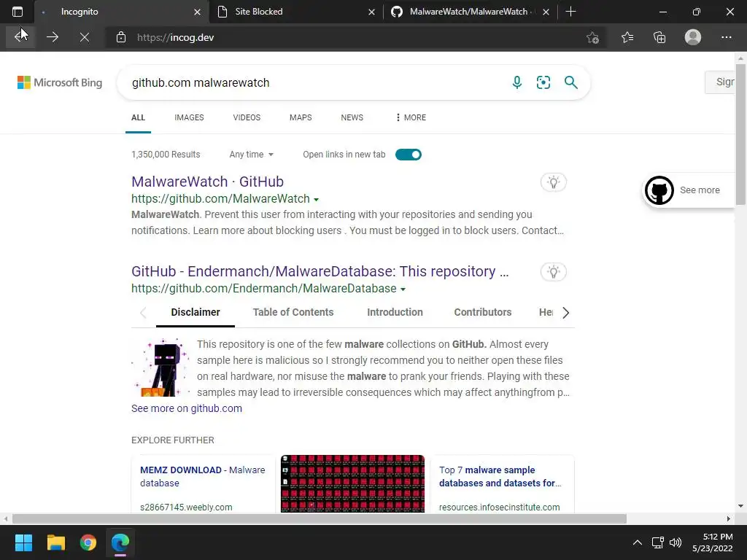Image resolution: width=747 pixels, height=560 pixels.
Task: Open Edge Settings and more menu
Action: tap(726, 37)
